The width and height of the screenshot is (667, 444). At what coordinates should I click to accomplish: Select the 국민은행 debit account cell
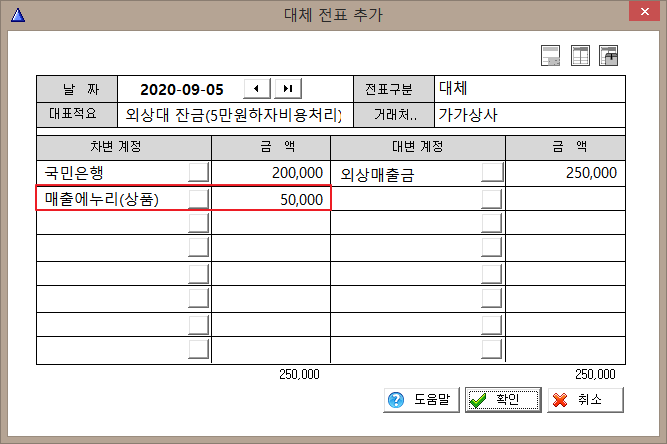[113, 173]
